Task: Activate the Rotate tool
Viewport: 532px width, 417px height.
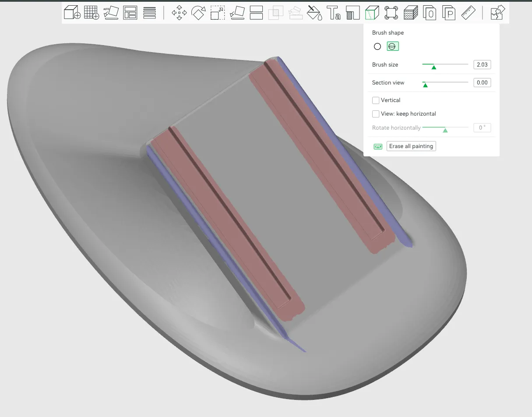Action: (x=198, y=13)
